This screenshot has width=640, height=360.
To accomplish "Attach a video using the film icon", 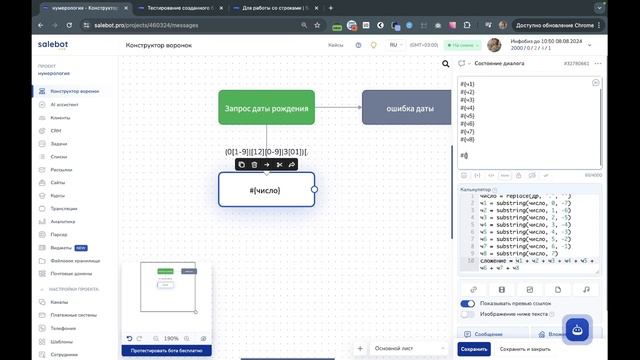I will click(502, 289).
